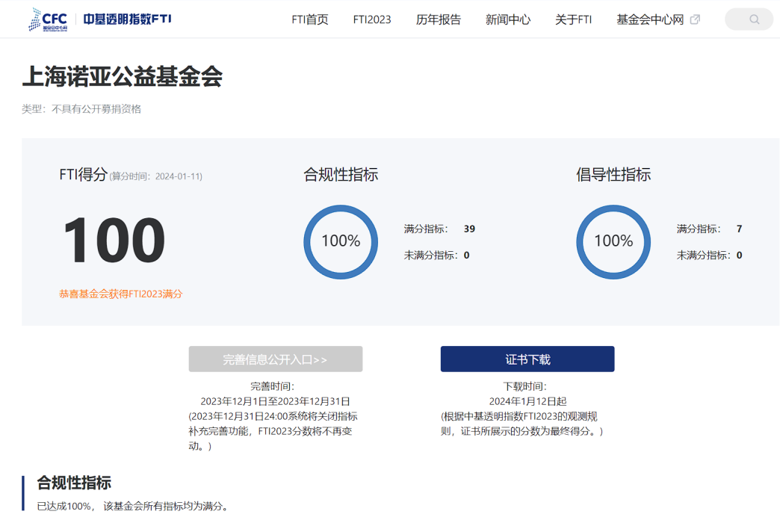Click the CFC foundation center logo
780x532 pixels.
tap(49, 19)
